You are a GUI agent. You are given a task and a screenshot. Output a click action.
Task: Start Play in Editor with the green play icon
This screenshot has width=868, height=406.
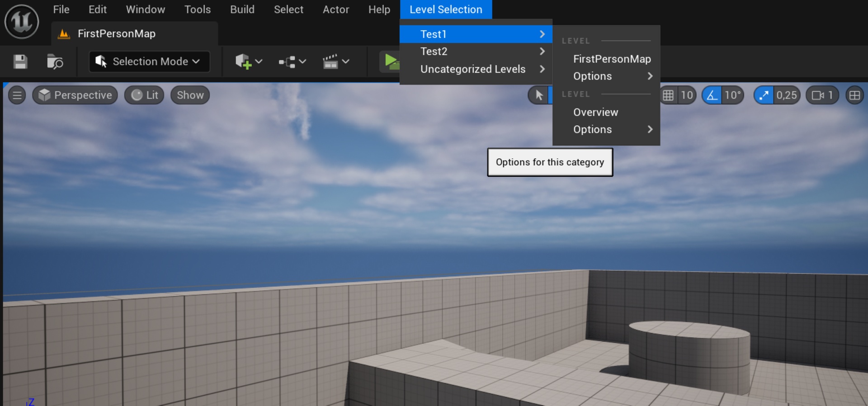pyautogui.click(x=391, y=61)
